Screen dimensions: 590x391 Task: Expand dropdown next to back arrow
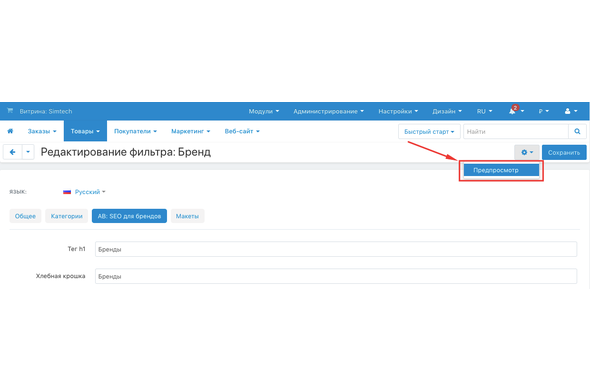pyautogui.click(x=28, y=152)
